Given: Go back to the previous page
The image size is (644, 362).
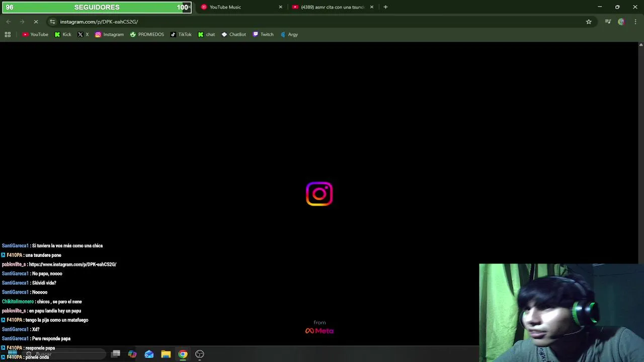Looking at the screenshot, I should coord(9,22).
